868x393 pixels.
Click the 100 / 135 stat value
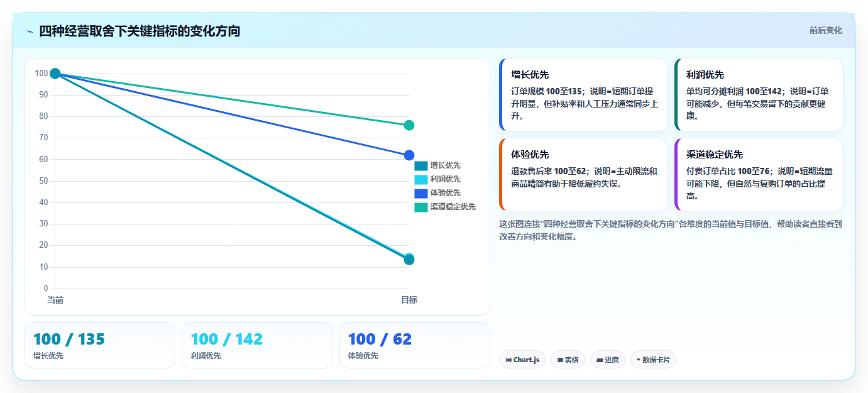69,340
